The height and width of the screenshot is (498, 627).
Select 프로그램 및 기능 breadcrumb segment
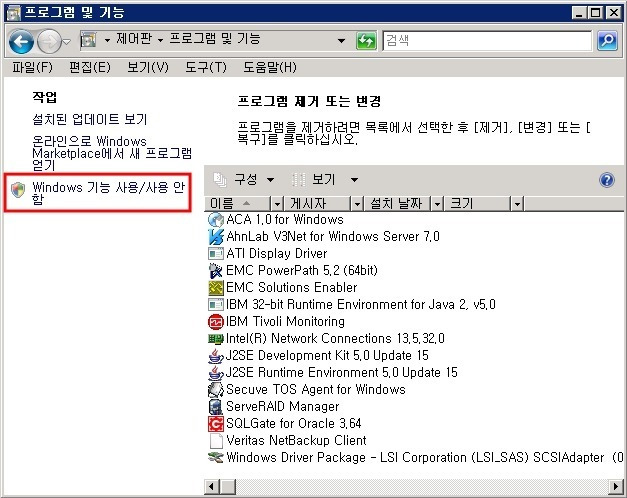click(215, 39)
